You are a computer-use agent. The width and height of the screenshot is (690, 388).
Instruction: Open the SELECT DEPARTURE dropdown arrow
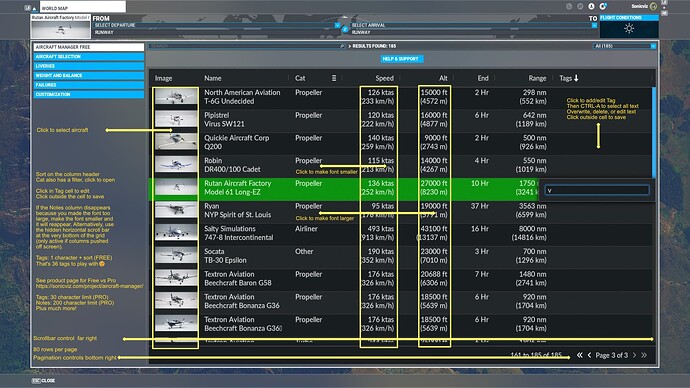[337, 25]
